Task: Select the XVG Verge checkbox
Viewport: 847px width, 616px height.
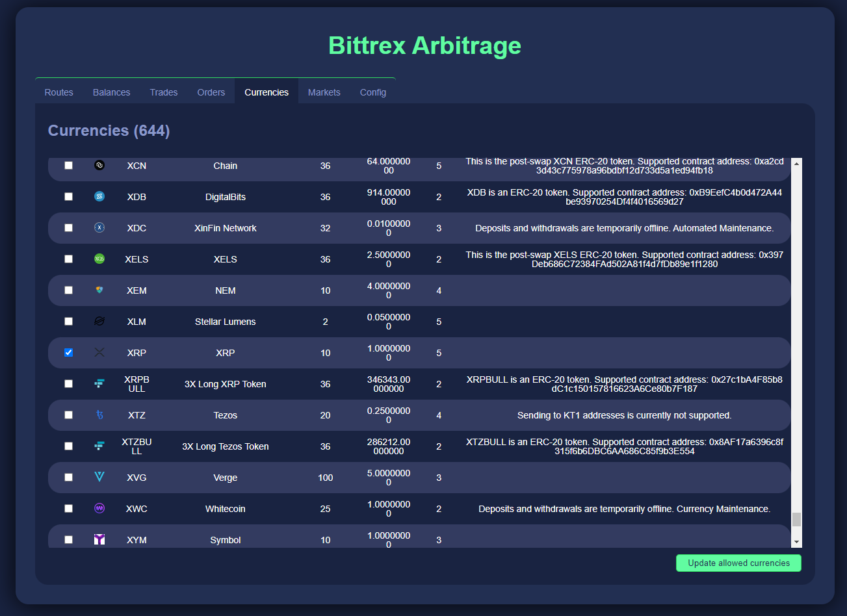Action: click(x=68, y=478)
